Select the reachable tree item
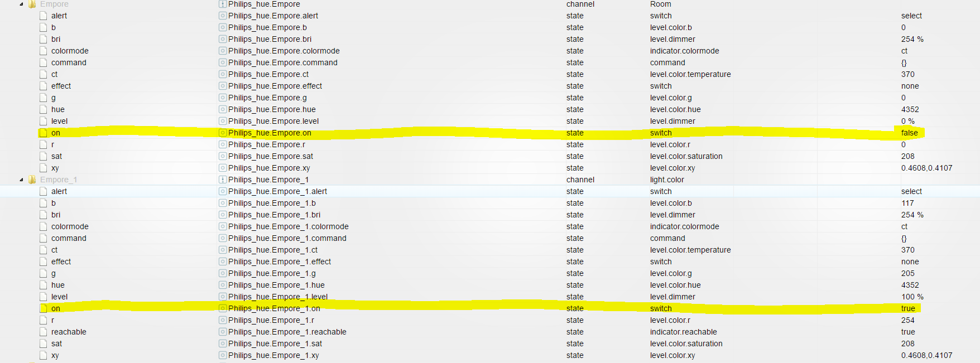Image resolution: width=980 pixels, height=363 pixels. (69, 332)
